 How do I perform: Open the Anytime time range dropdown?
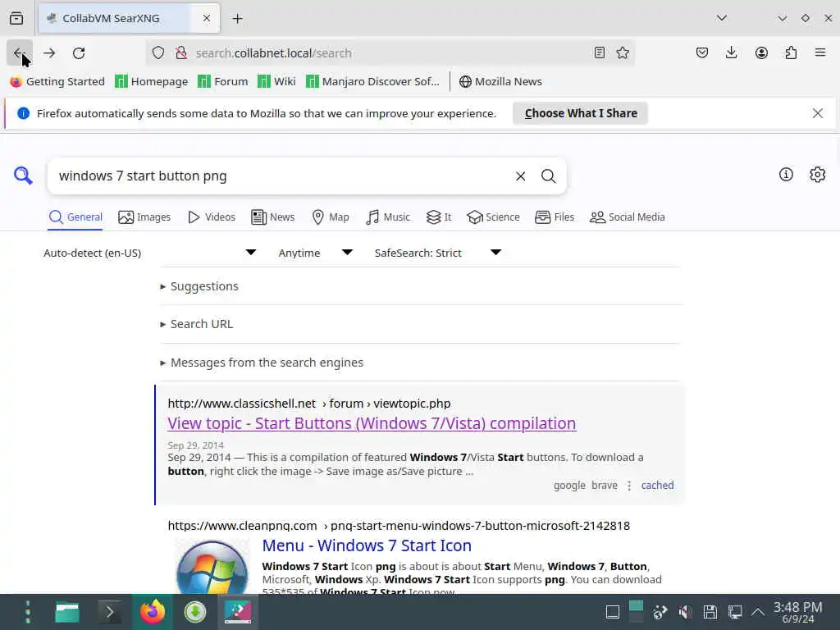[316, 253]
